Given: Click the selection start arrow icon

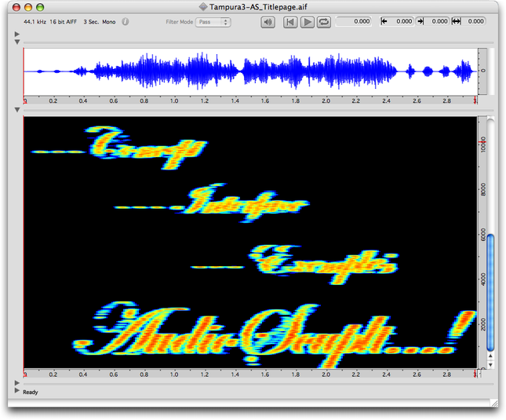Looking at the screenshot, I should coord(384,22).
